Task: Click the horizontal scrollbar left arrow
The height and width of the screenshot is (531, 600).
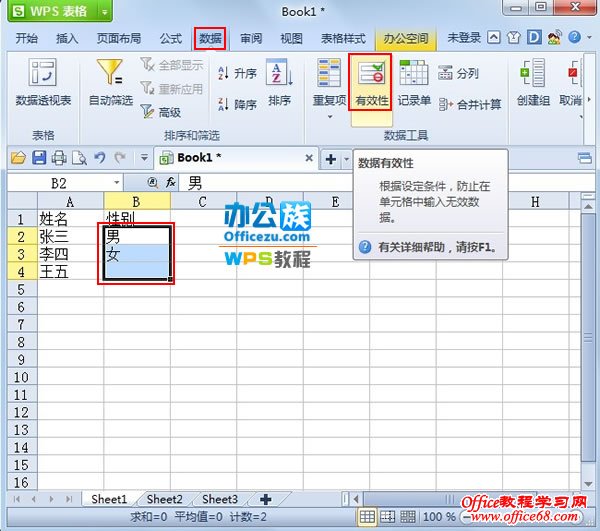Action: tap(356, 499)
